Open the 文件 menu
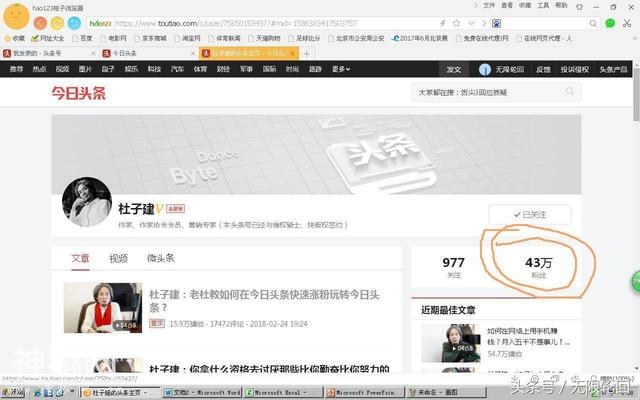640x400 pixels. point(489,5)
